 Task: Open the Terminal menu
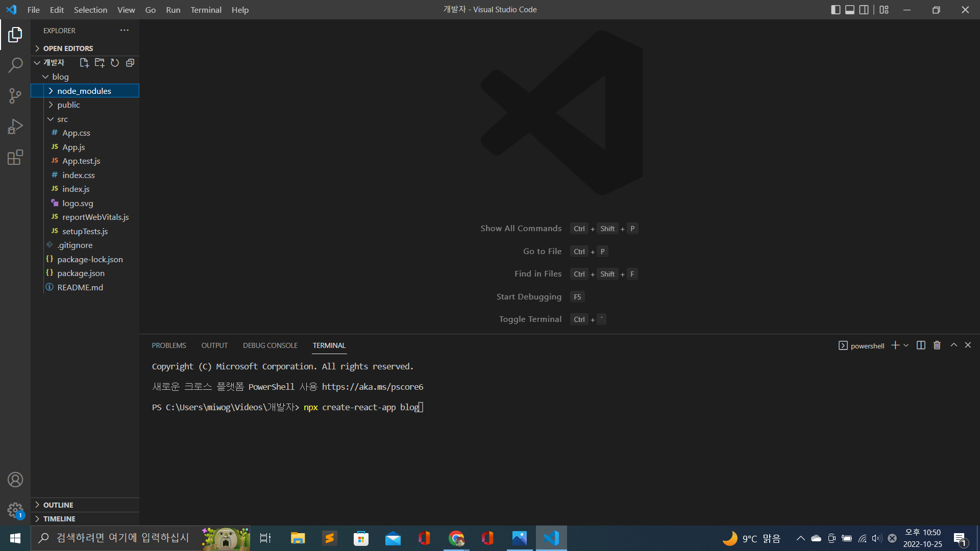tap(206, 10)
